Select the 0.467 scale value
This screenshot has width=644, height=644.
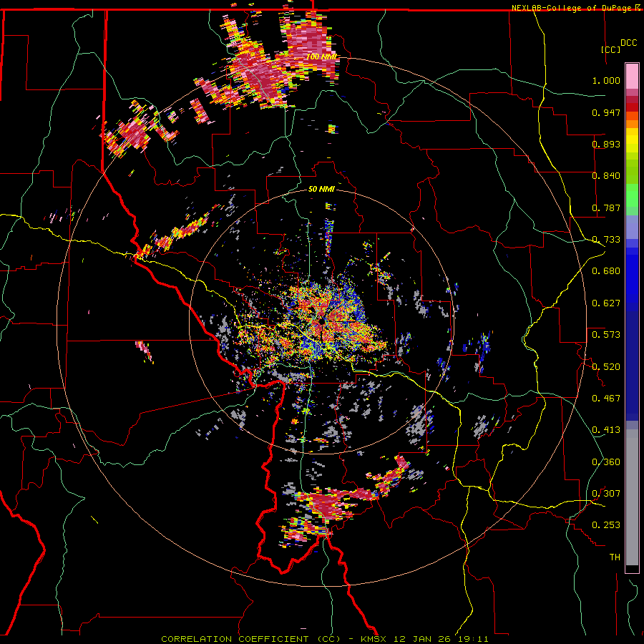coord(606,398)
